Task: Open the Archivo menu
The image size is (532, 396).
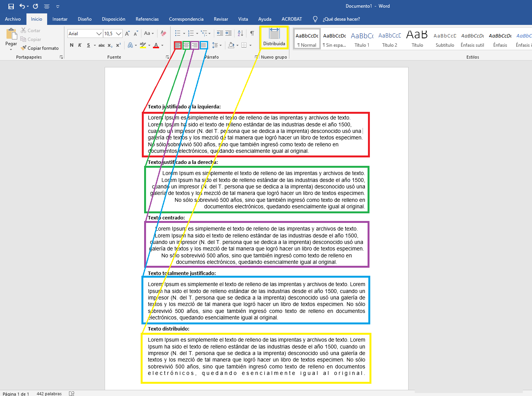Action: coord(13,19)
